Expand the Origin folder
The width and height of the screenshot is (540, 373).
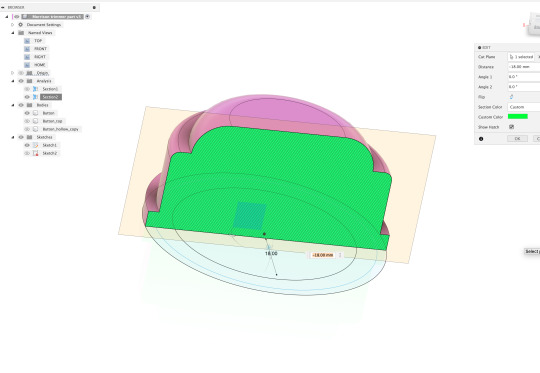13,73
